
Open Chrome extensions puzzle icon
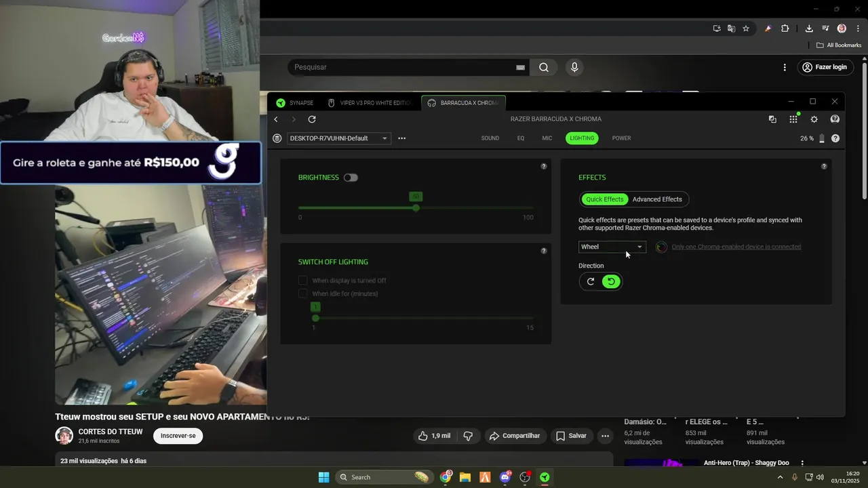coord(785,28)
